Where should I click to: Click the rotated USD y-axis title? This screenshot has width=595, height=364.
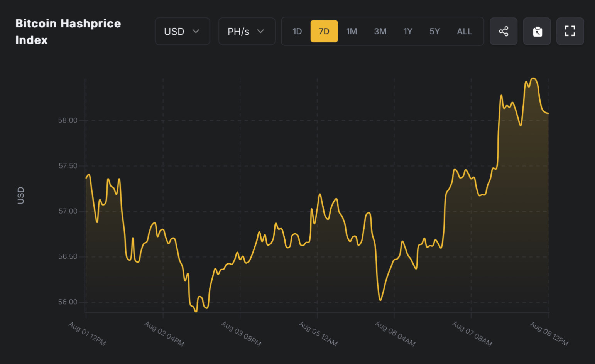click(21, 195)
